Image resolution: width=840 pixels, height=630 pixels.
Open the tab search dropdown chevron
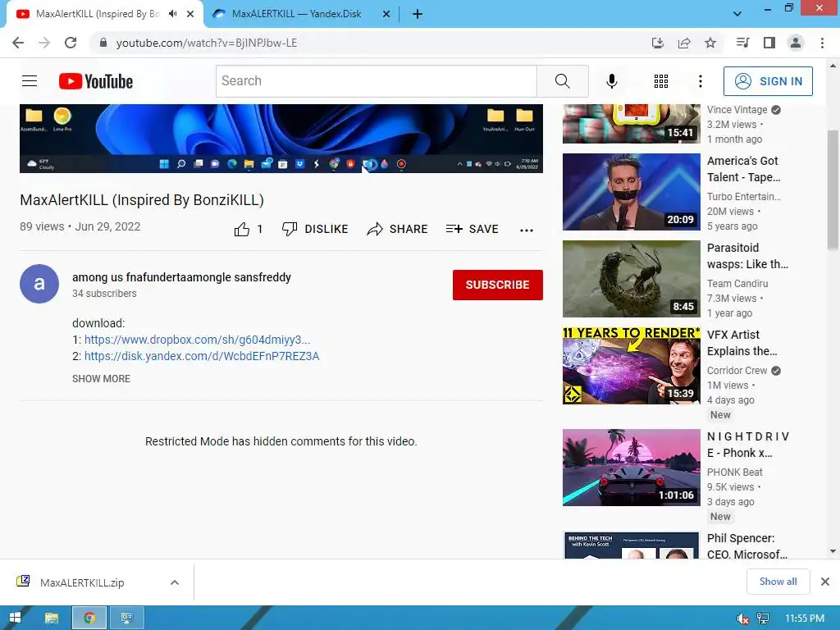click(x=737, y=14)
